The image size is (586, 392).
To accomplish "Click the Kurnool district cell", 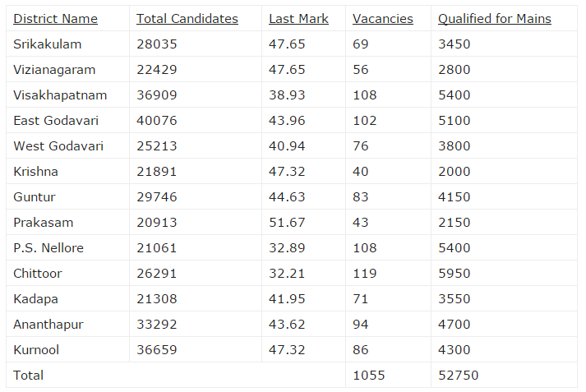I will [x=36, y=350].
